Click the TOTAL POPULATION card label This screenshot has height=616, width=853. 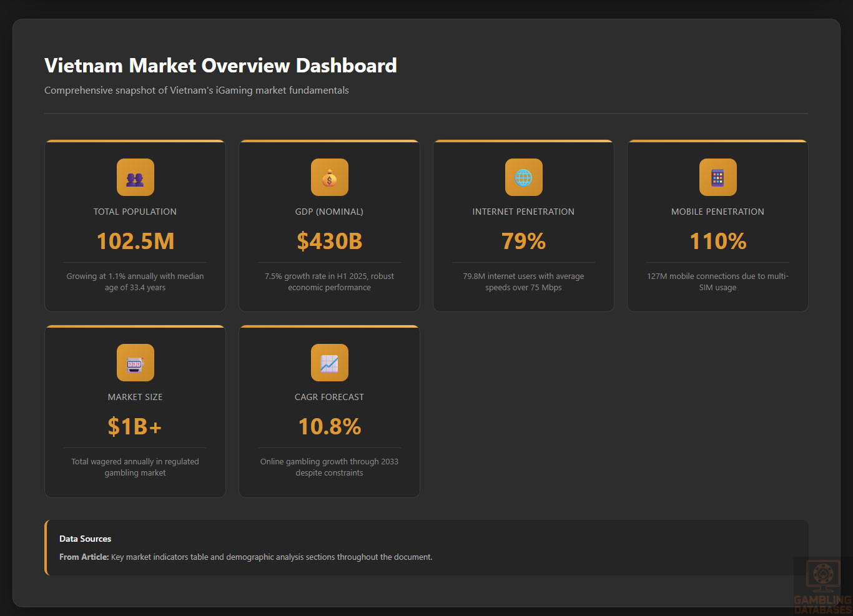point(135,212)
